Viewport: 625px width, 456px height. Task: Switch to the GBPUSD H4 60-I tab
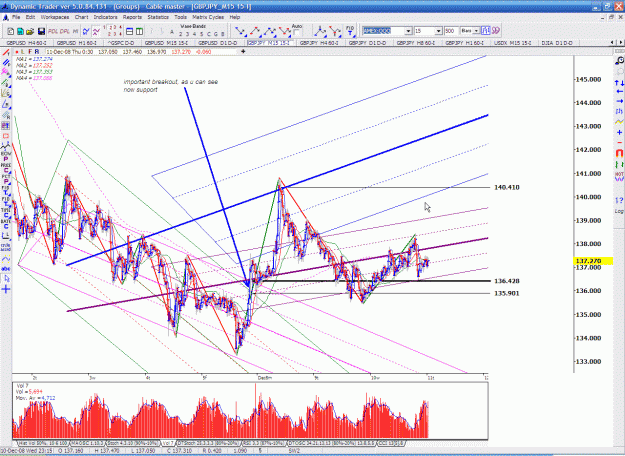(26, 43)
